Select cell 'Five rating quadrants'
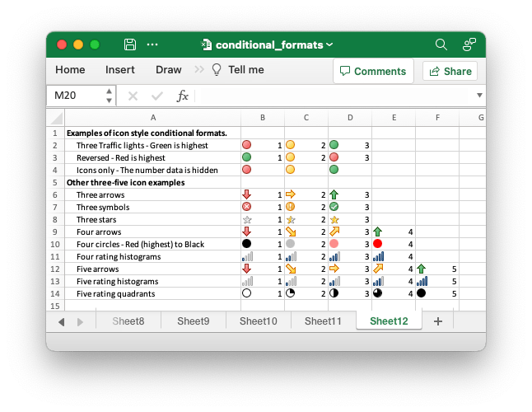 153,294
